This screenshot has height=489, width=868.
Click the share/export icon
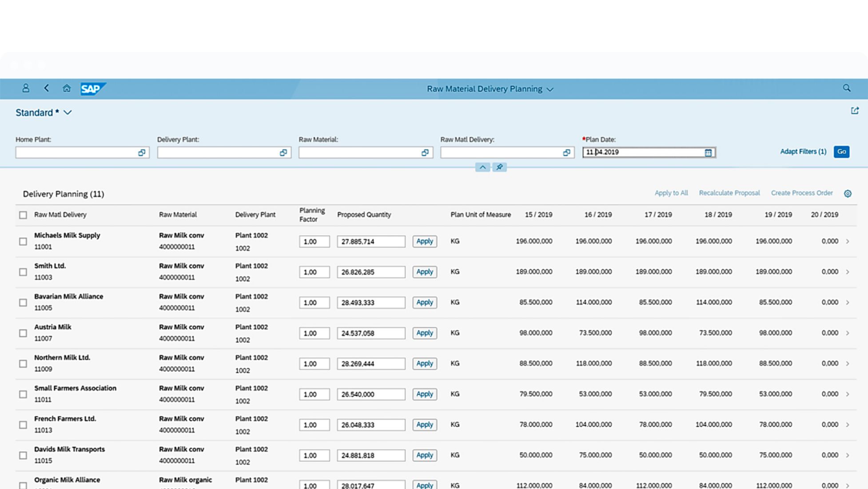(855, 111)
